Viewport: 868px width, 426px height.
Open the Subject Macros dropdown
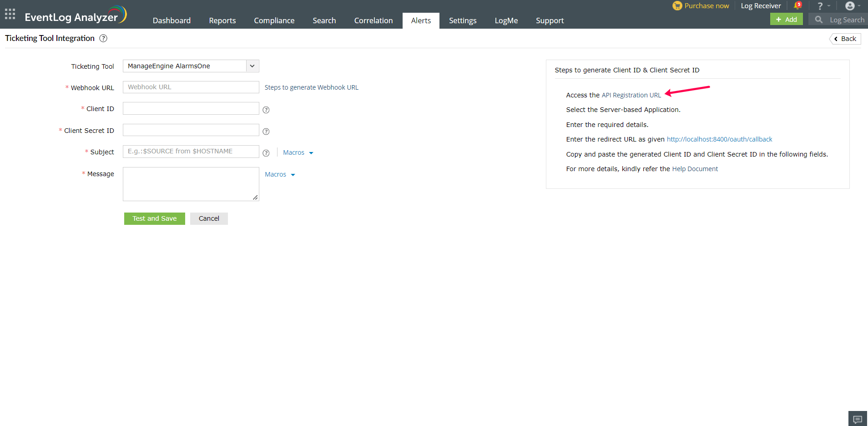point(298,152)
